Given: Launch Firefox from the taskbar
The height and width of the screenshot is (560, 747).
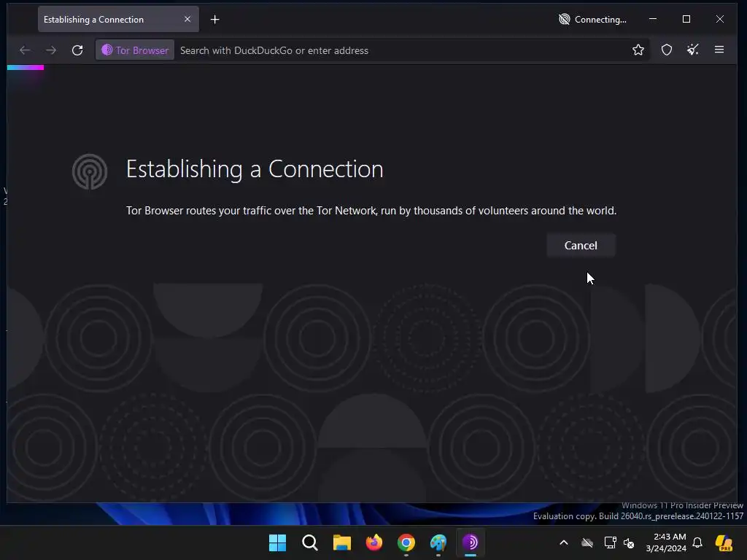Looking at the screenshot, I should pyautogui.click(x=374, y=542).
